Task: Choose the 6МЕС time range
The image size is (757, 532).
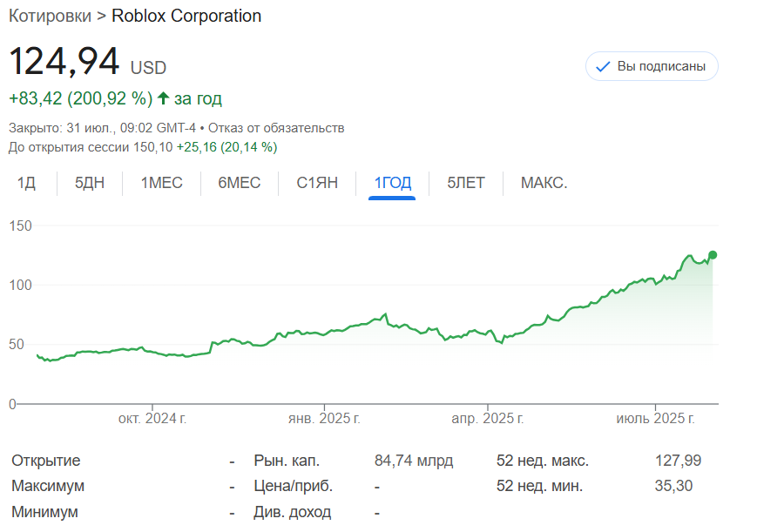Action: [x=239, y=183]
